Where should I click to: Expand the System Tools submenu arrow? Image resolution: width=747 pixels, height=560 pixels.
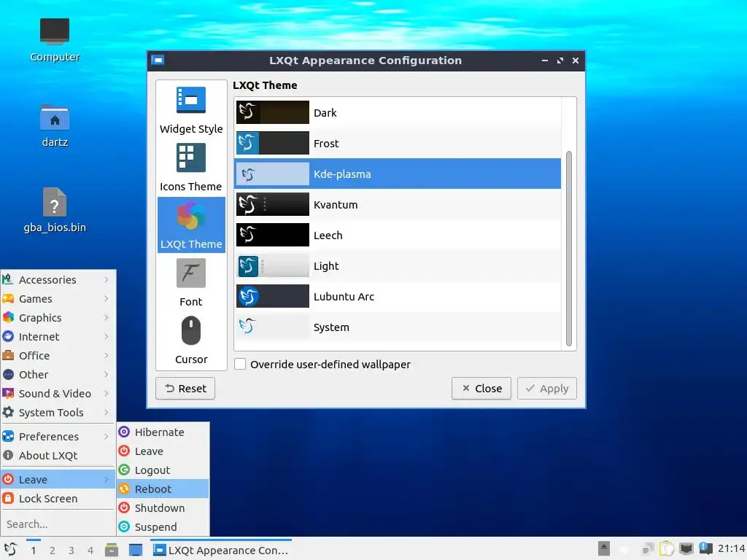point(107,413)
